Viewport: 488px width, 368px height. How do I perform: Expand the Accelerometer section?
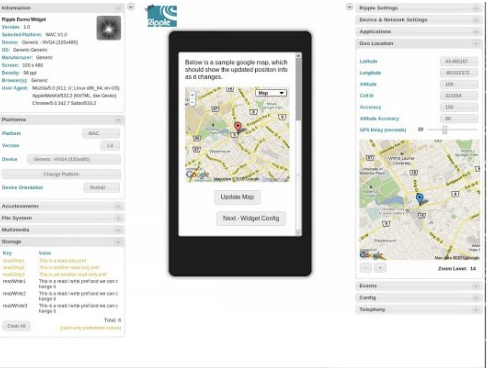tap(62, 206)
